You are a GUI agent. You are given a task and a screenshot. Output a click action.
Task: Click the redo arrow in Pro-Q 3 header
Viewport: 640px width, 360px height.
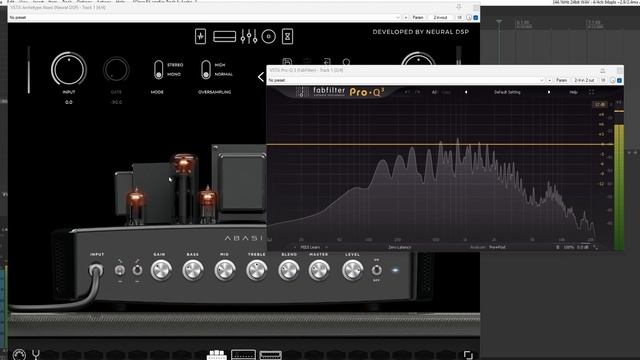tap(418, 92)
